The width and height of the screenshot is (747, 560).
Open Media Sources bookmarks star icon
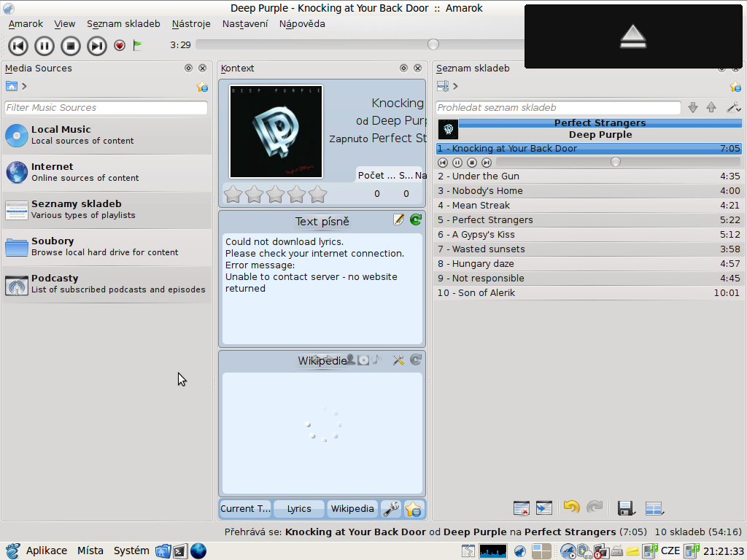click(202, 87)
